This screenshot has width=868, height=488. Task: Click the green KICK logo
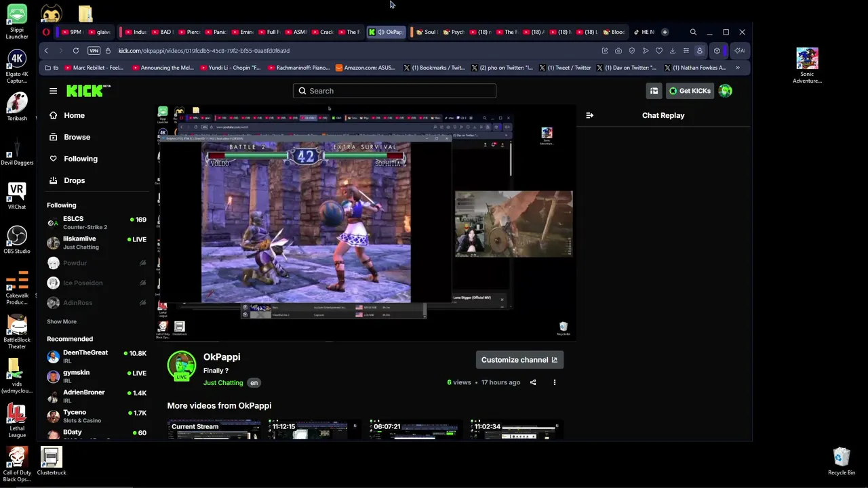click(x=88, y=91)
